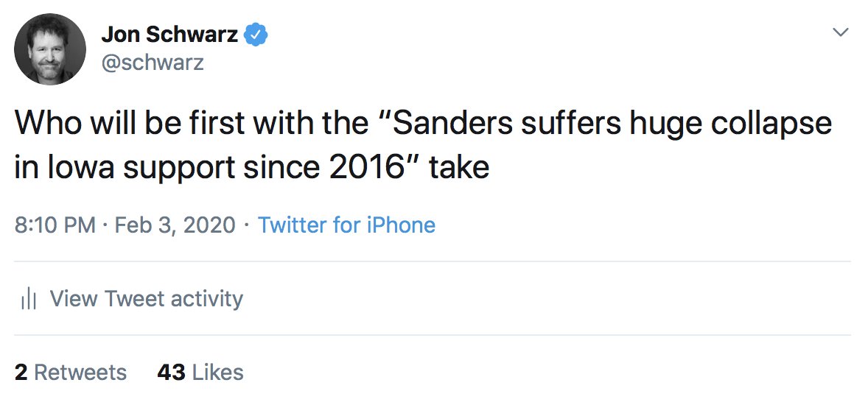Click the blue verified badge icon
Screen dimensions: 868x405
256,35
